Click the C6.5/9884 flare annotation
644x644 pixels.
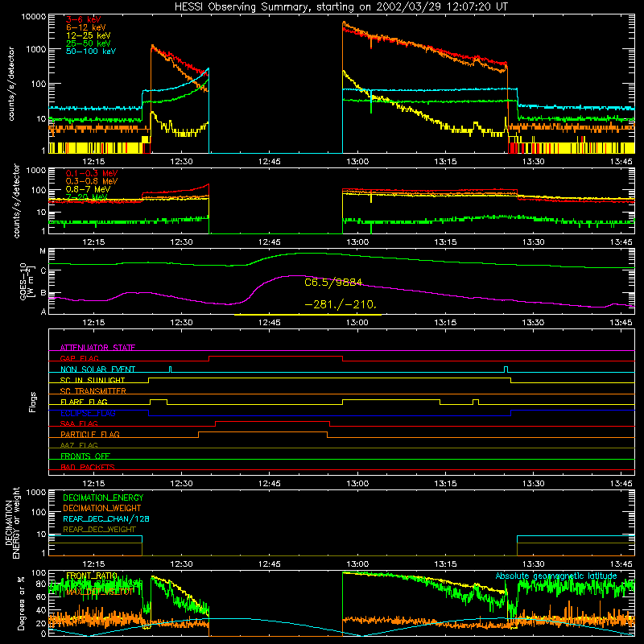coord(333,283)
